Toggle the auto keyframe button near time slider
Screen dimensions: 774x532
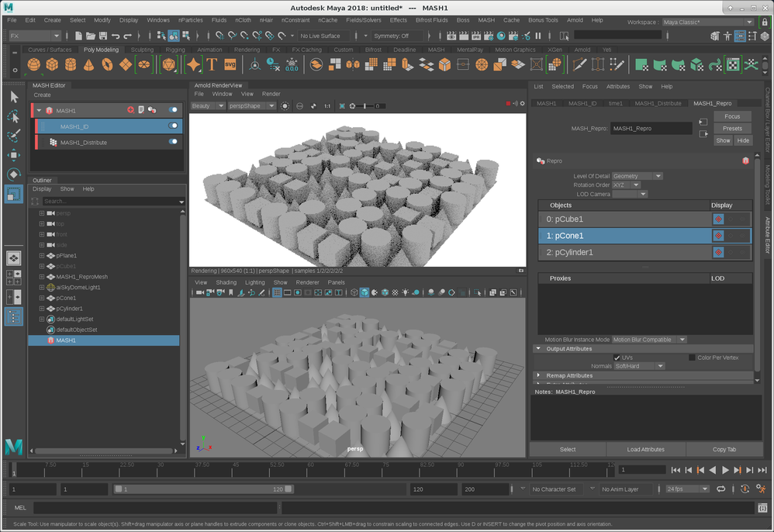click(x=745, y=489)
